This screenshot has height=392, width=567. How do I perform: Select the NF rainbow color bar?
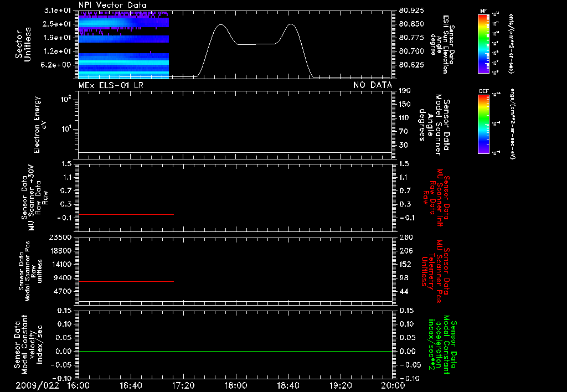coord(484,43)
